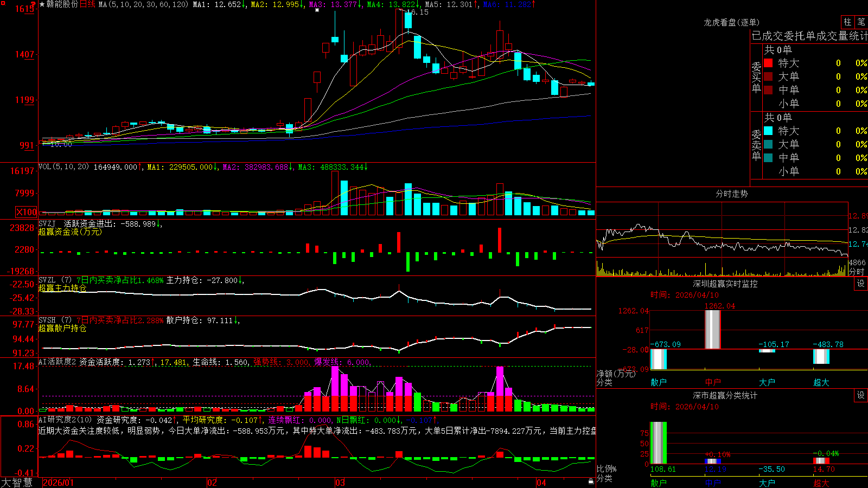Image resolution: width=868 pixels, height=488 pixels.
Task: Click the 分时 label under the intraday chart
Action: tap(857, 272)
